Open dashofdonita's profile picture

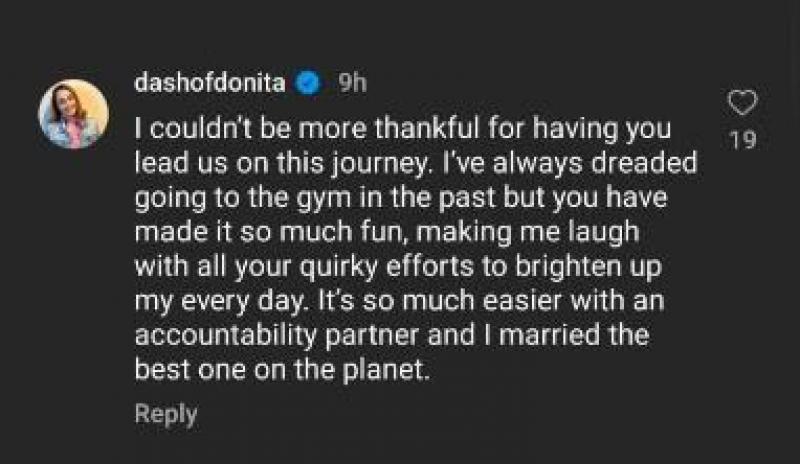click(74, 114)
